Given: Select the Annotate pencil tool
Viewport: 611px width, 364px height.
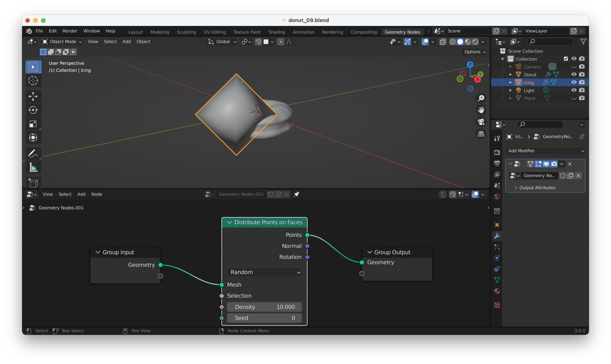Looking at the screenshot, I should [x=33, y=153].
